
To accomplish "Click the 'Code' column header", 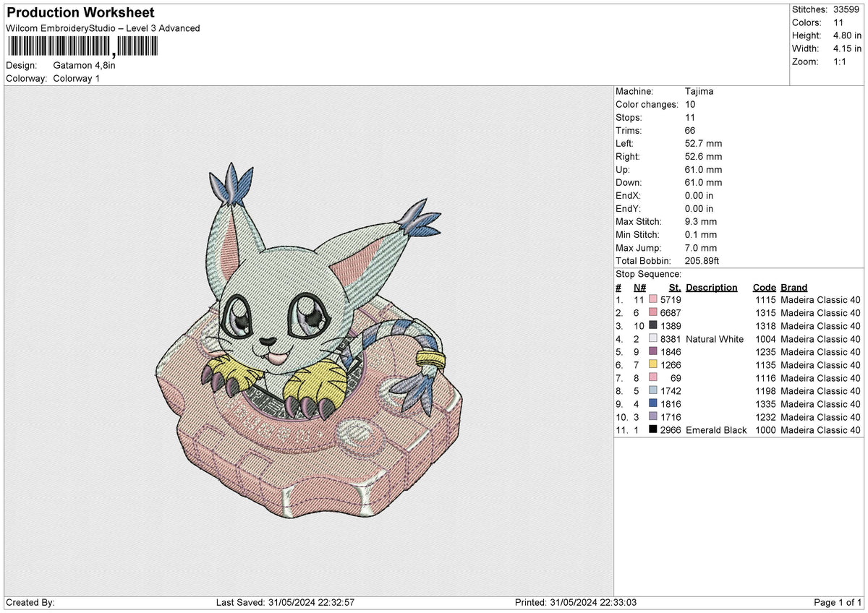I will click(764, 287).
